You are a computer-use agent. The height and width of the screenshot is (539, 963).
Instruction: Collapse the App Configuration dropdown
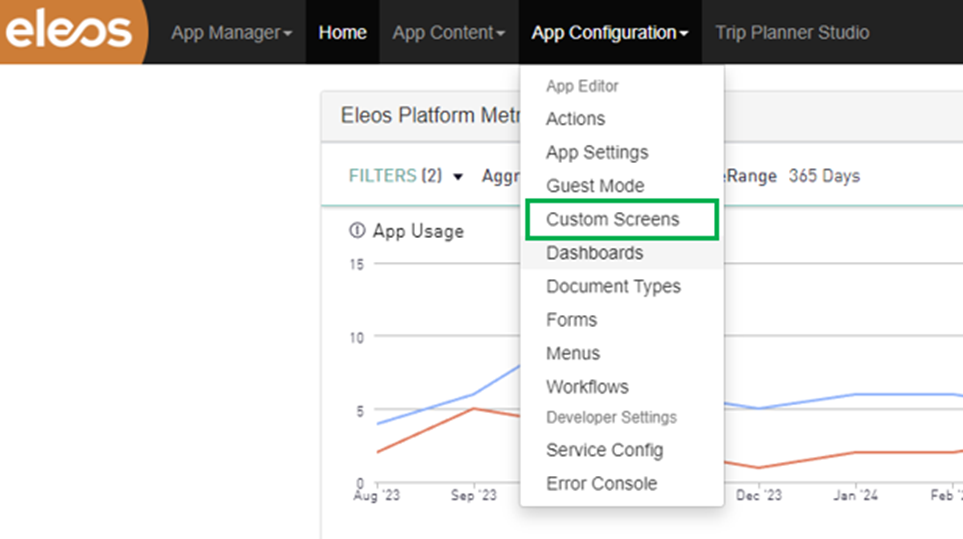coord(610,33)
